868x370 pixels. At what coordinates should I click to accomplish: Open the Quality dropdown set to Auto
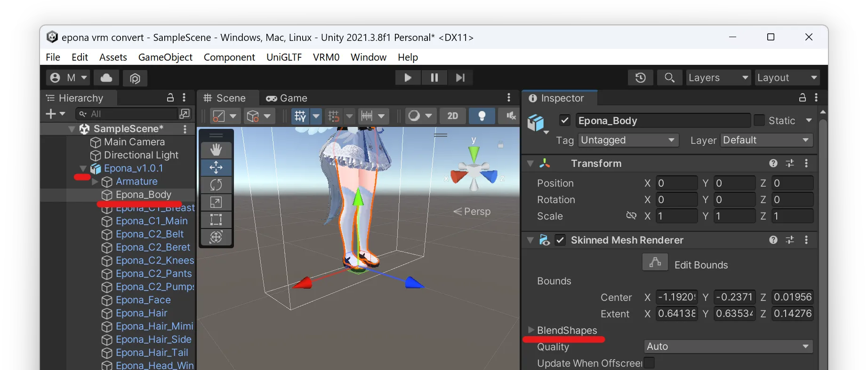pos(728,346)
